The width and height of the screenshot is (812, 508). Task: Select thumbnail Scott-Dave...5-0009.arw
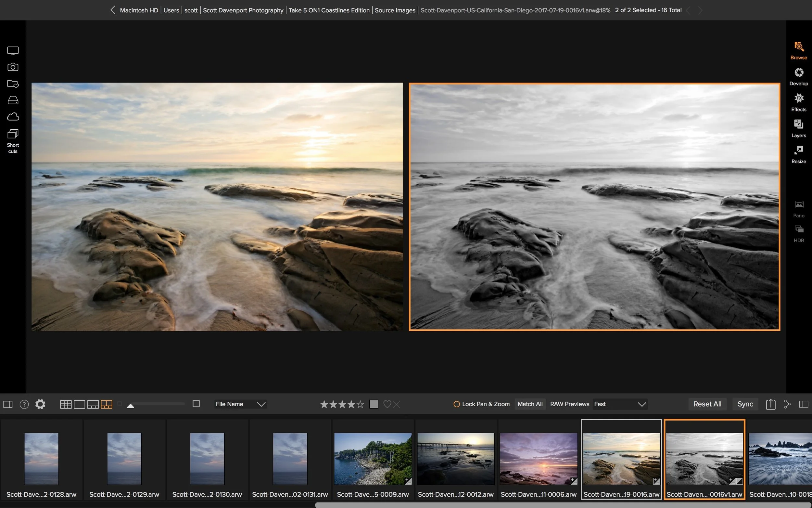click(x=373, y=459)
